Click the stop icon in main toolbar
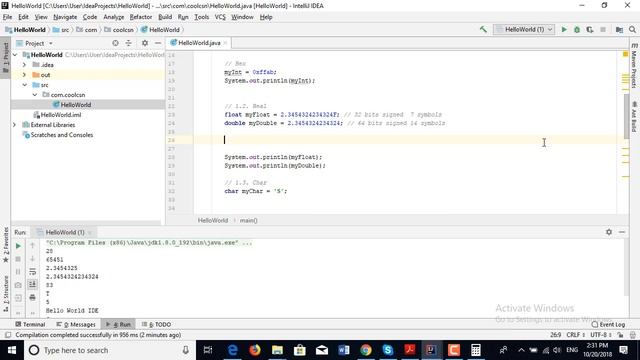 pyautogui.click(x=603, y=29)
